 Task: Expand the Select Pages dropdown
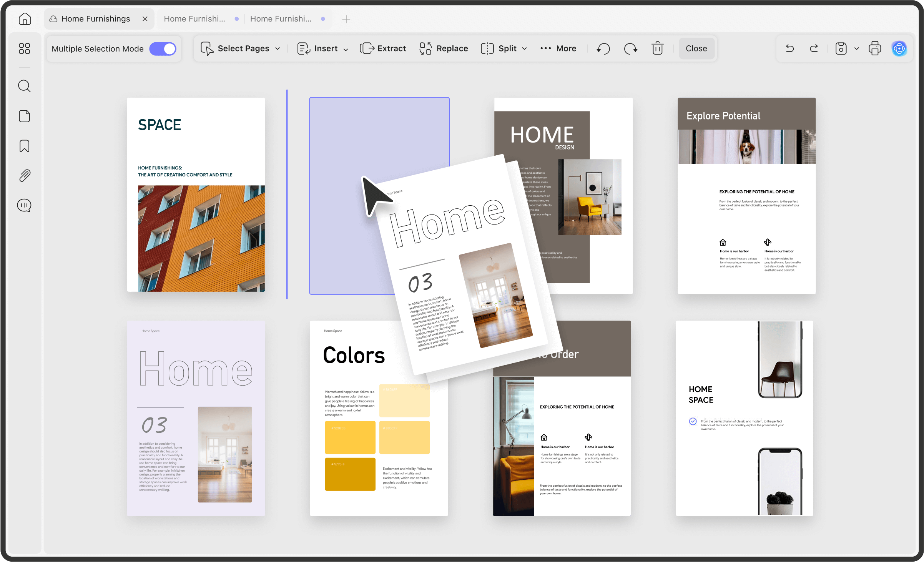point(278,49)
